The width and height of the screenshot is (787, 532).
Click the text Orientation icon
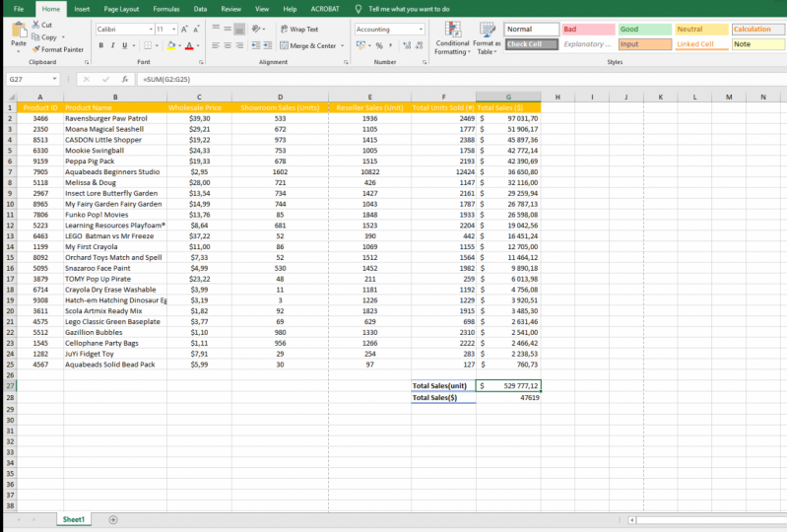(x=256, y=30)
